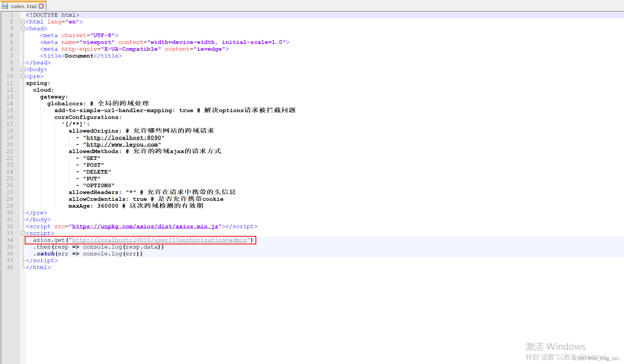Collapse the <pre> code fold on line 10
The height and width of the screenshot is (364, 624).
(23, 76)
